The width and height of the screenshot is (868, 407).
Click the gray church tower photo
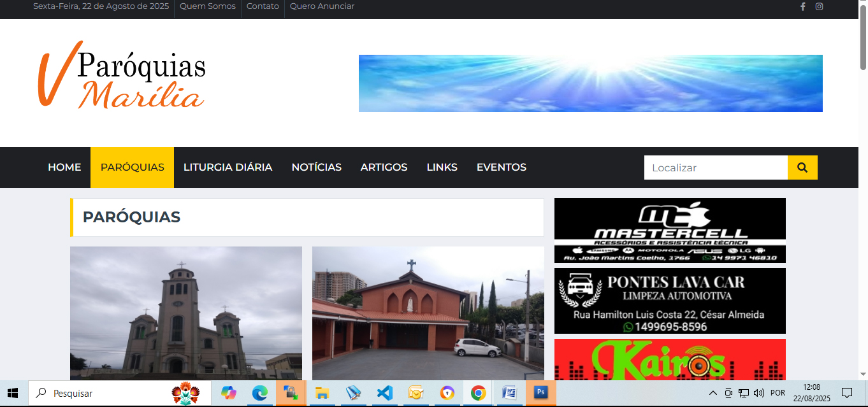point(185,313)
